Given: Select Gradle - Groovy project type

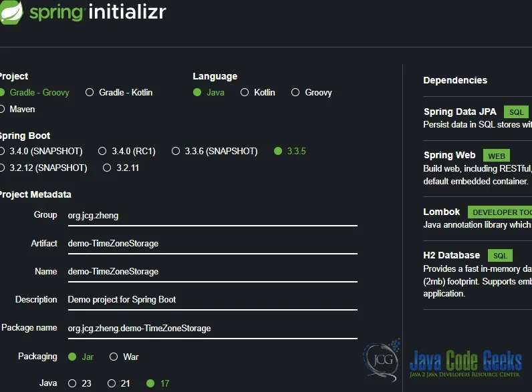Looking at the screenshot, I should [35, 92].
